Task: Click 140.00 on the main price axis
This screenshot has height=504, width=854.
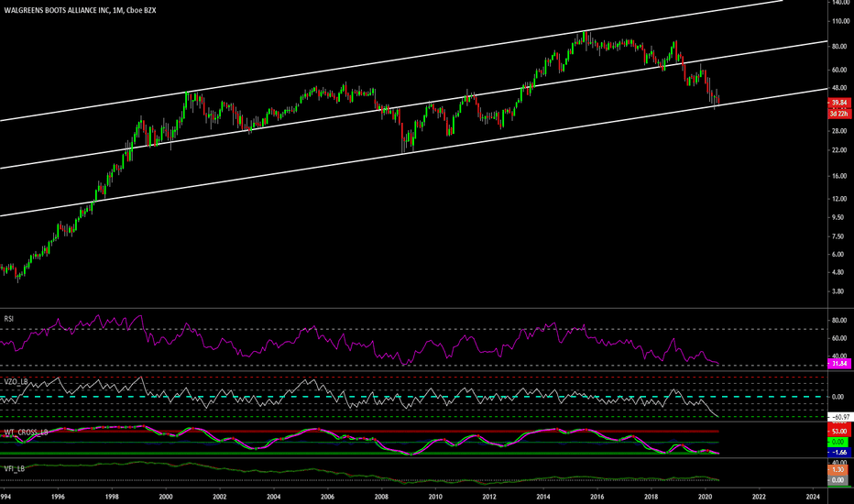Action: click(840, 3)
